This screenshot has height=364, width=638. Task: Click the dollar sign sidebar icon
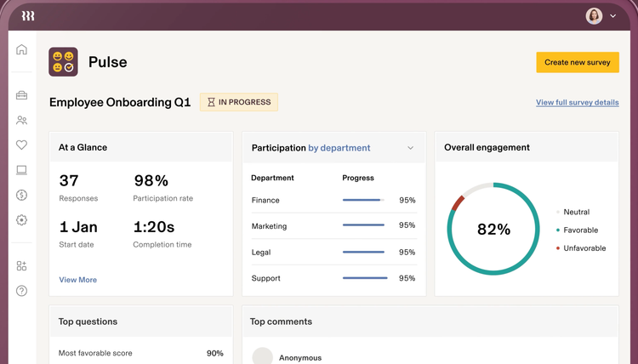point(22,195)
